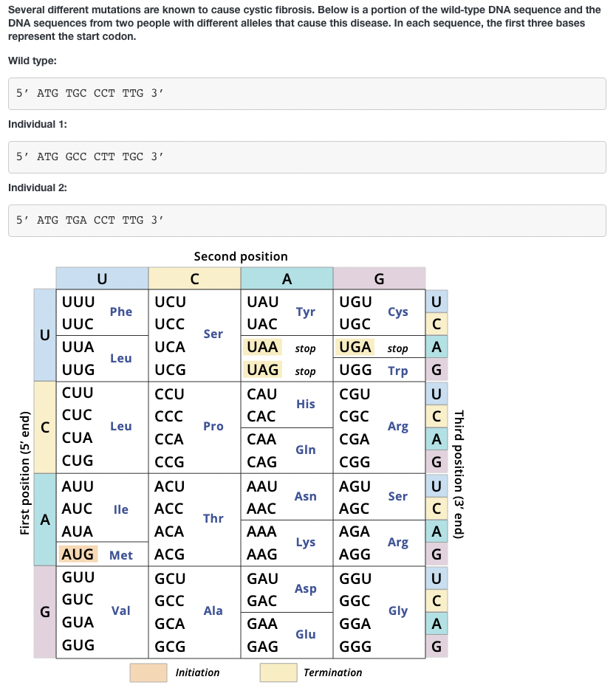This screenshot has height=688, width=616.
Task: Select the U column header under Second position
Action: (x=102, y=278)
